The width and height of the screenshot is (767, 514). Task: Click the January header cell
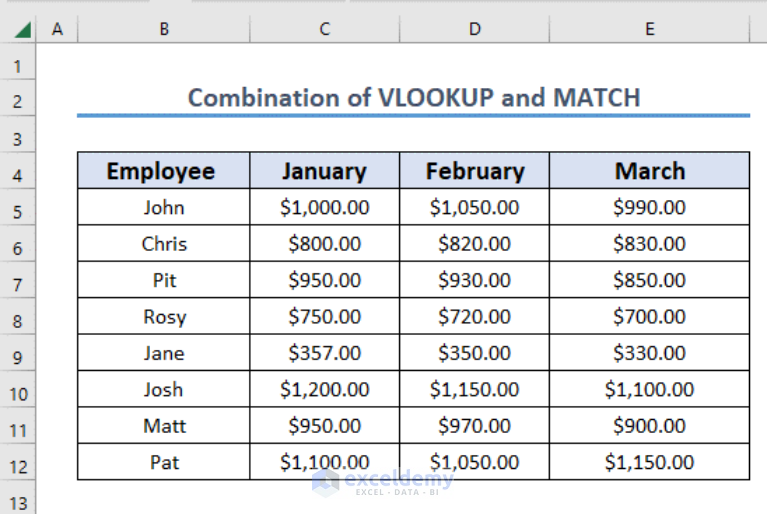click(325, 171)
